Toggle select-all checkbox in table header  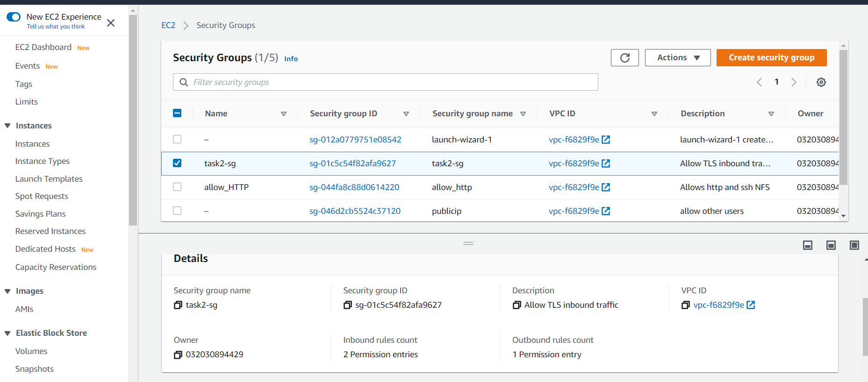coord(177,113)
